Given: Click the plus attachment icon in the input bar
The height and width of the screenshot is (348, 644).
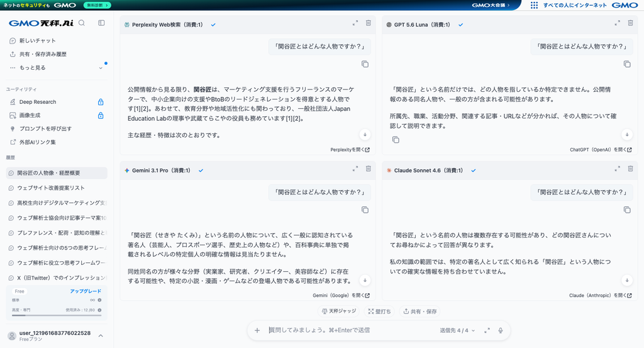Looking at the screenshot, I should 257,330.
